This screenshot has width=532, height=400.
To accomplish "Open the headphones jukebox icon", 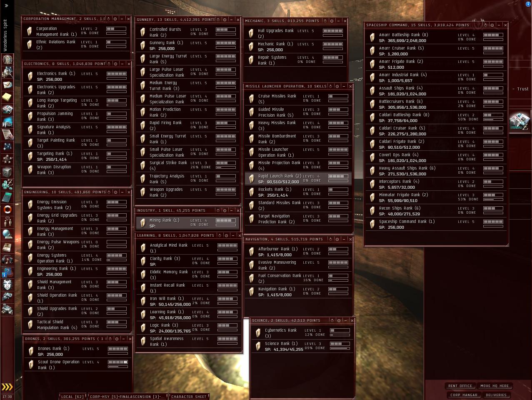I will pyautogui.click(x=7, y=260).
